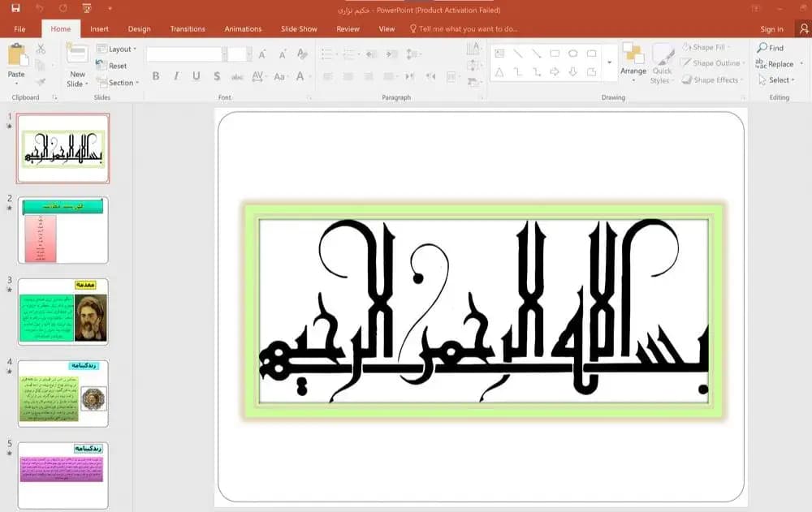
Task: Toggle text Shadow effect
Action: 217,76
